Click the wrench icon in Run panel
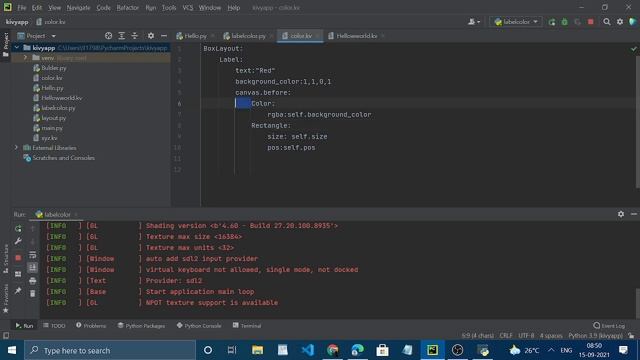Image resolution: width=640 pixels, height=360 pixels. [18, 241]
